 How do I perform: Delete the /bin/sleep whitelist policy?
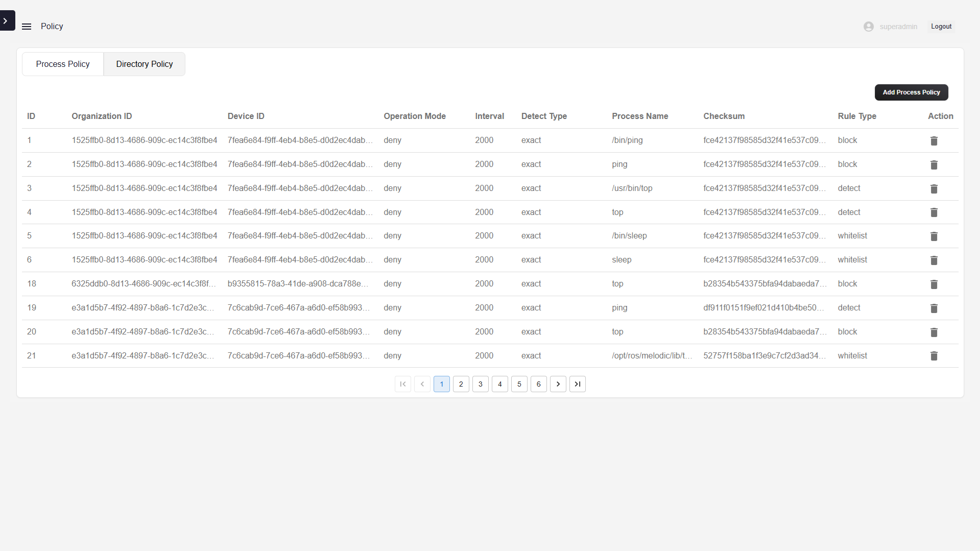click(934, 236)
